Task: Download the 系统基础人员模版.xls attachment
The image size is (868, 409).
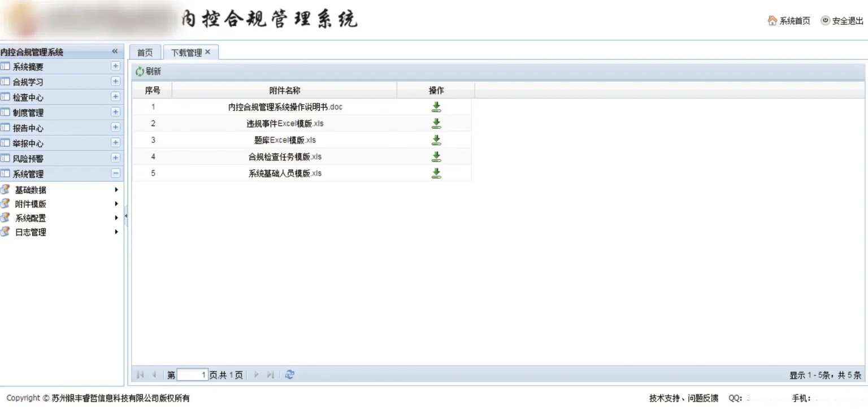Action: click(436, 173)
